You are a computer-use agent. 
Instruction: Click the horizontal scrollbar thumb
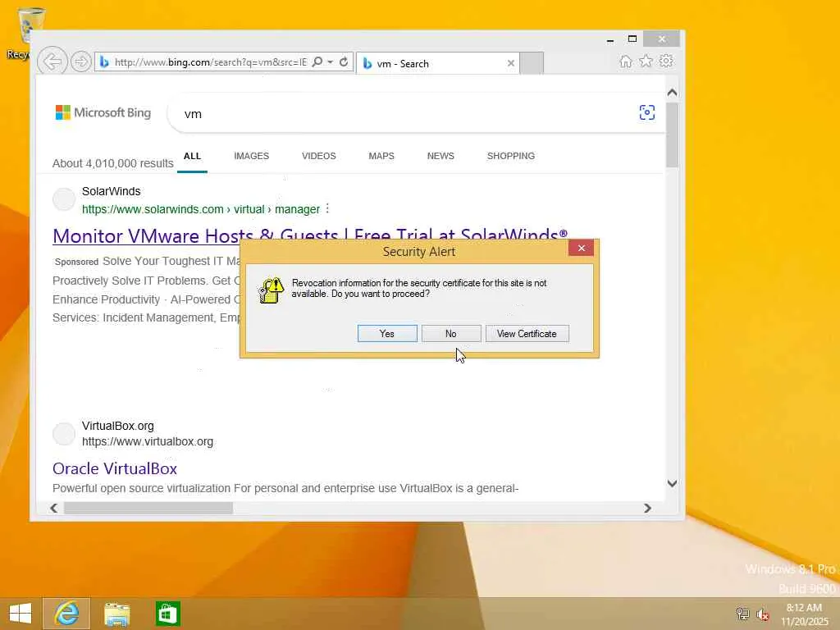click(148, 508)
